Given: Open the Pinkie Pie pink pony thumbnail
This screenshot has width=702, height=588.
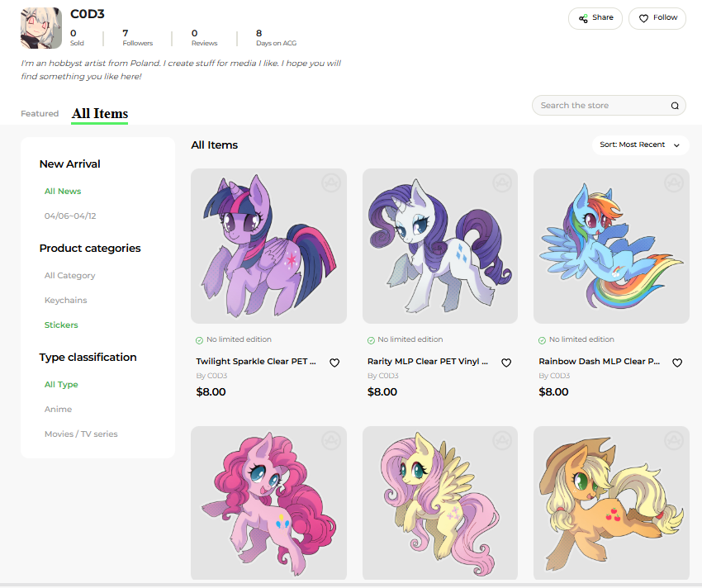Looking at the screenshot, I should tap(268, 503).
